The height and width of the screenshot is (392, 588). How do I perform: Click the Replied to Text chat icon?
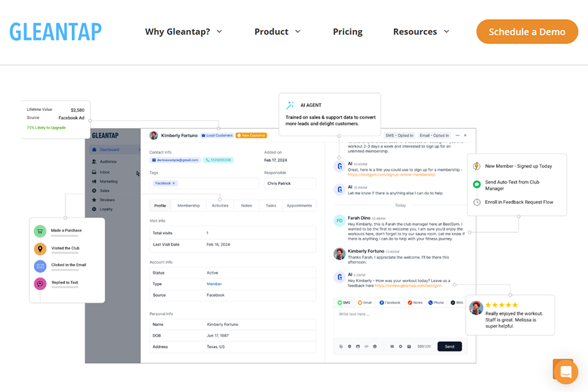[40, 284]
